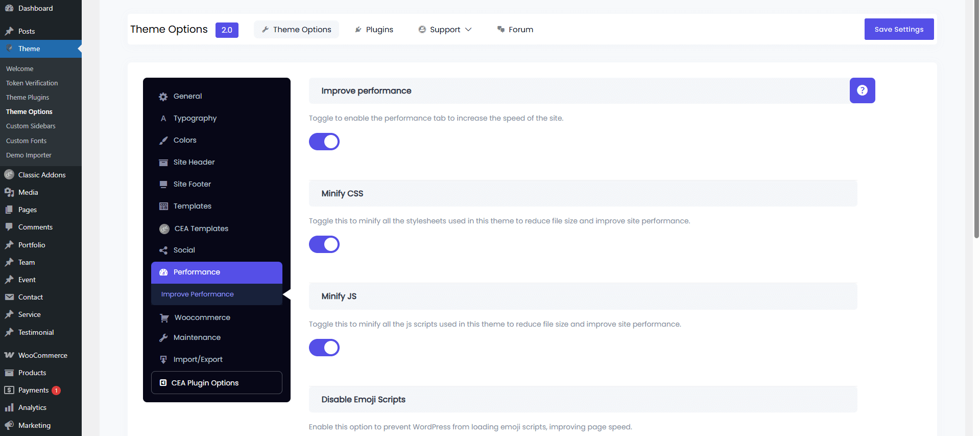Click the Maintenance wrench icon
The image size is (980, 436).
point(163,338)
